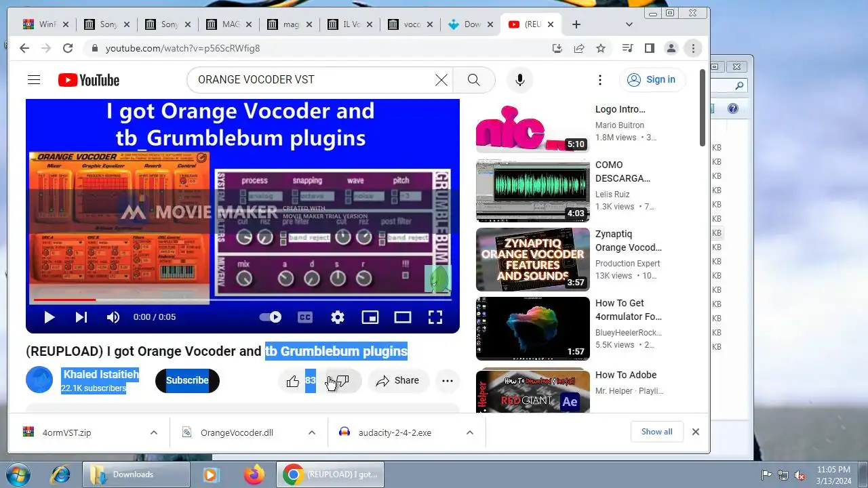Click the Chrome address bar URL
Screen dimensions: 868x488
click(x=183, y=48)
